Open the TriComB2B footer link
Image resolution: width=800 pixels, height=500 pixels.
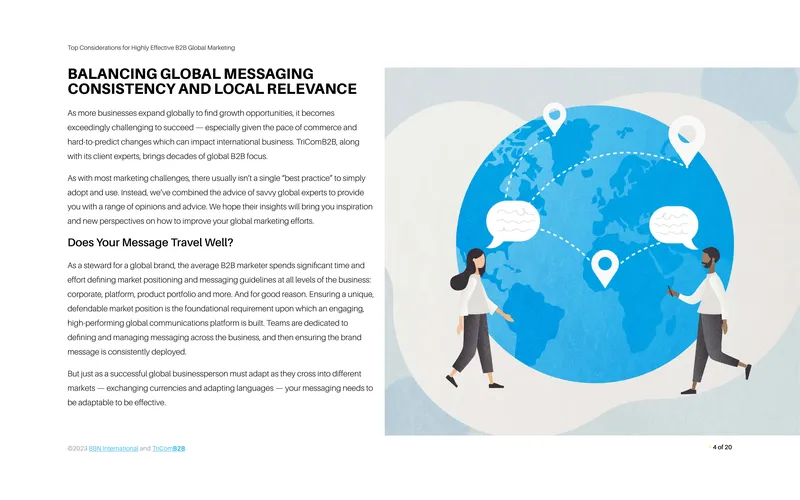click(x=169, y=448)
